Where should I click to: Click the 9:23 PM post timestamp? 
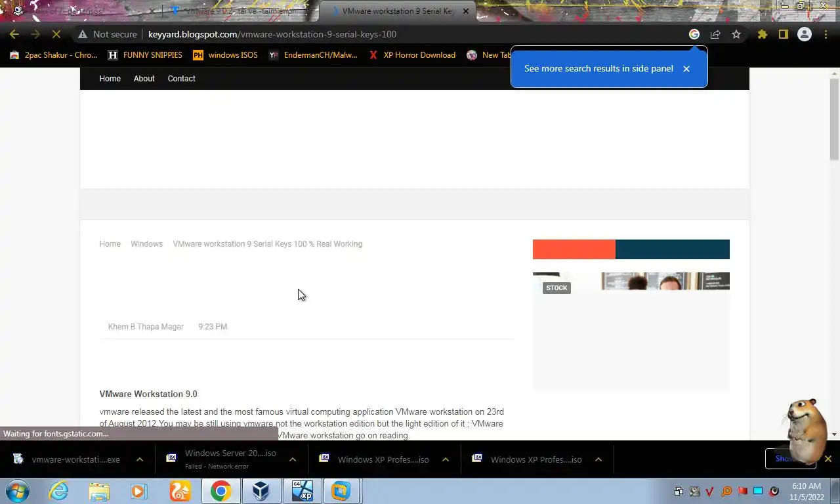tap(213, 326)
